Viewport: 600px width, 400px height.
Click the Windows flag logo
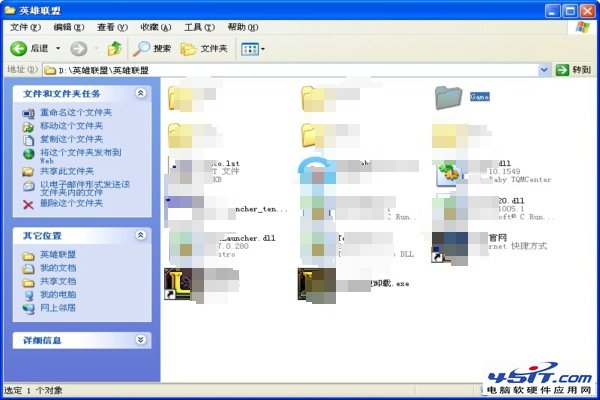coord(582,28)
